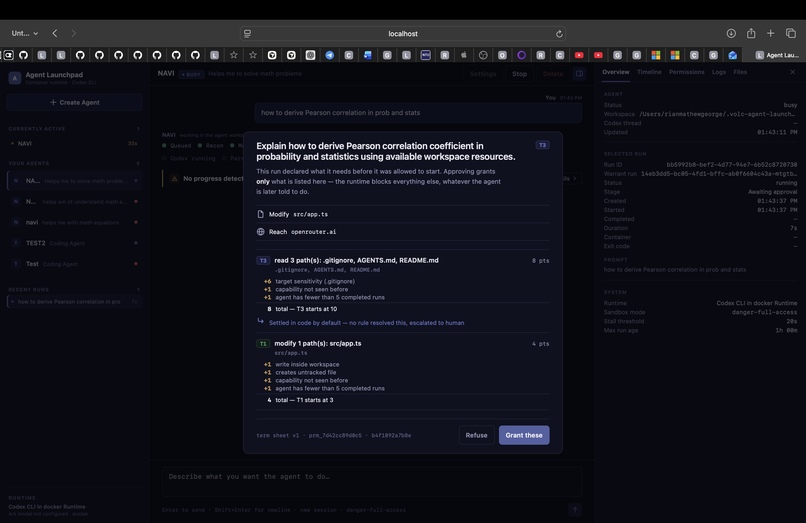
Task: Open page settings icon in address bar
Action: point(247,34)
